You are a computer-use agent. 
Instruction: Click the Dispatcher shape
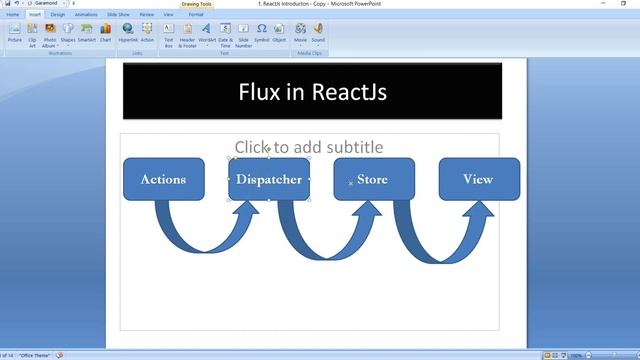[x=269, y=179]
